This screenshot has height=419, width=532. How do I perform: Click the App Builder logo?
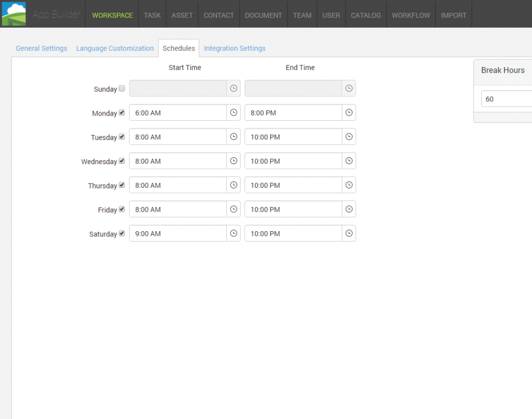pos(13,13)
